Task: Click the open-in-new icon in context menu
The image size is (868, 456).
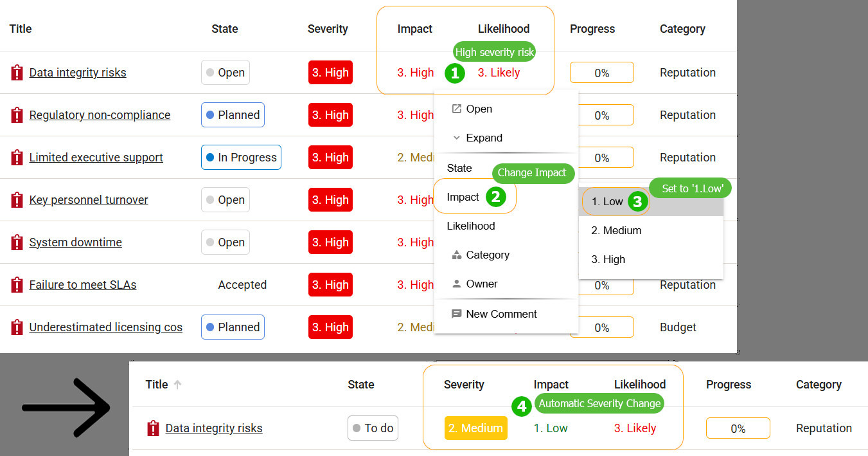Action: click(x=457, y=109)
